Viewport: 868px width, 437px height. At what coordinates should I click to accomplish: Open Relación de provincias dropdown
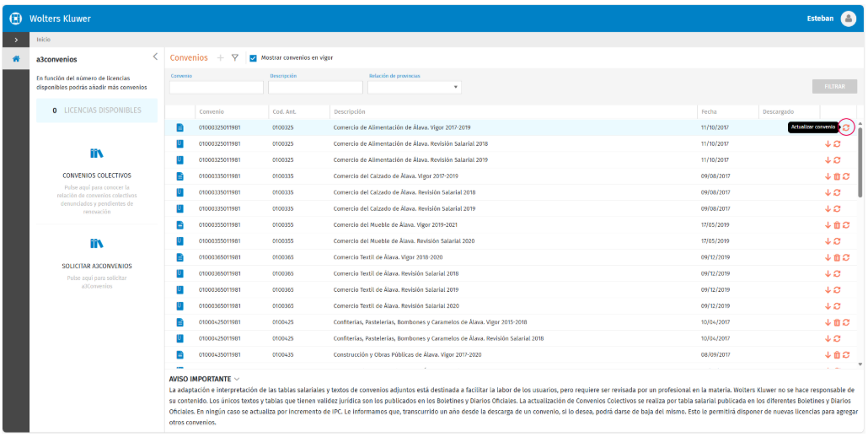coord(415,88)
